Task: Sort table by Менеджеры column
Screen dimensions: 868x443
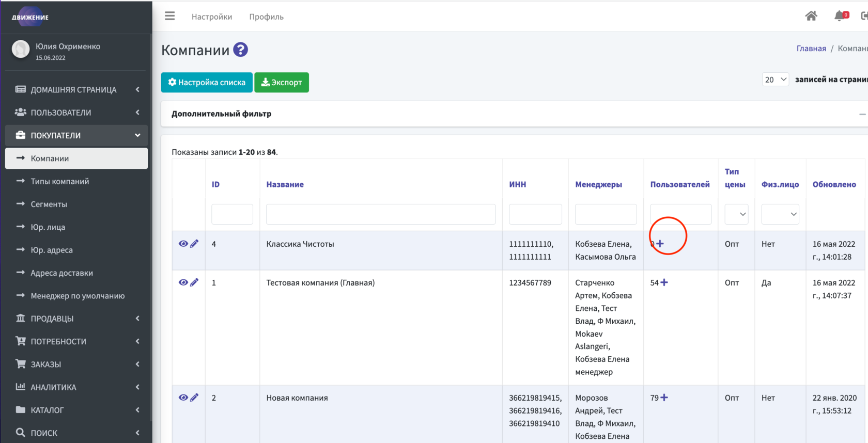Action: (x=598, y=184)
